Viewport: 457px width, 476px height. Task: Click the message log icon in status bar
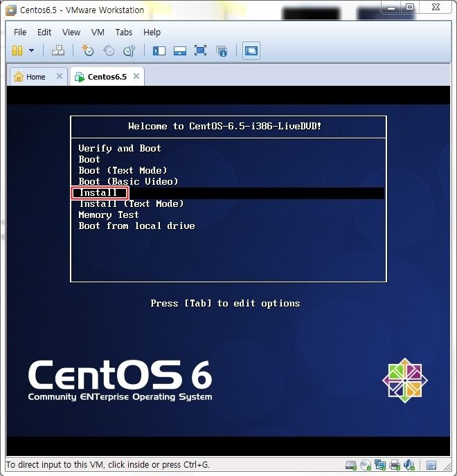click(x=431, y=465)
